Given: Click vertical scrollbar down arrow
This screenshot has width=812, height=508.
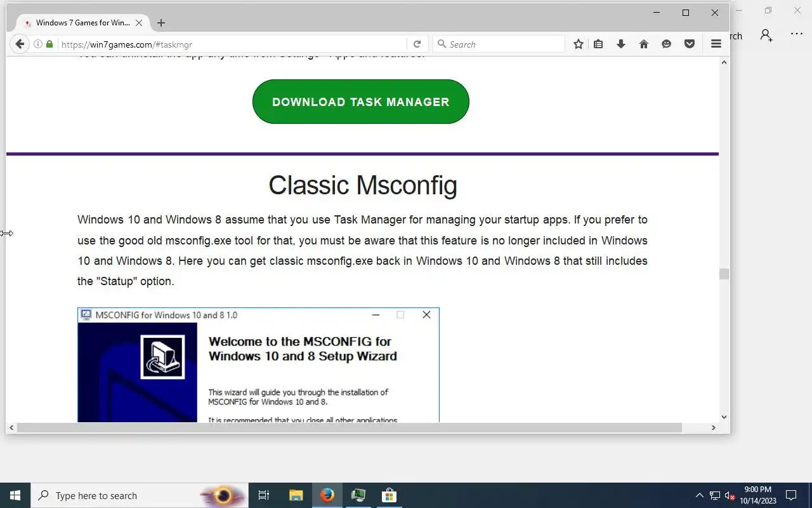Looking at the screenshot, I should [x=724, y=417].
